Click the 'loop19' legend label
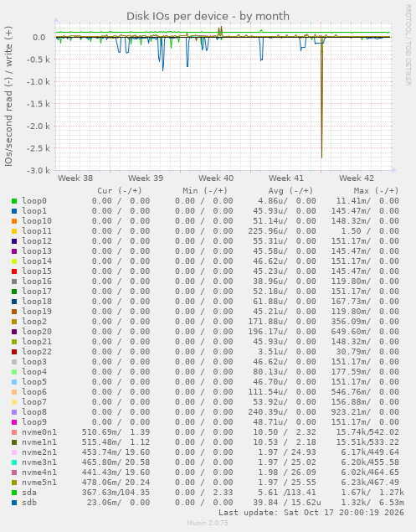This screenshot has height=532, width=416. tap(37, 312)
